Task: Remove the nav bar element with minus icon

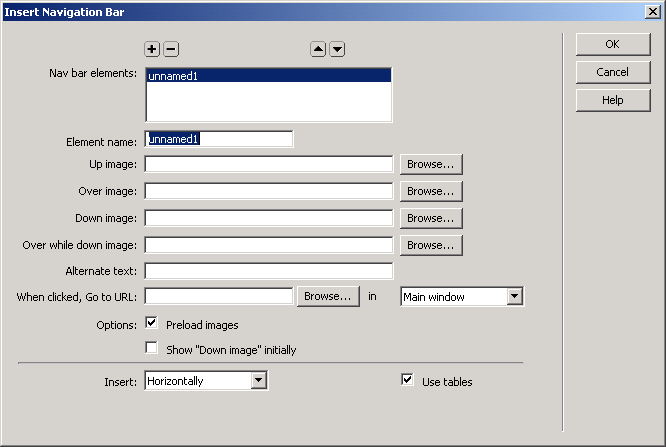Action: pos(171,49)
